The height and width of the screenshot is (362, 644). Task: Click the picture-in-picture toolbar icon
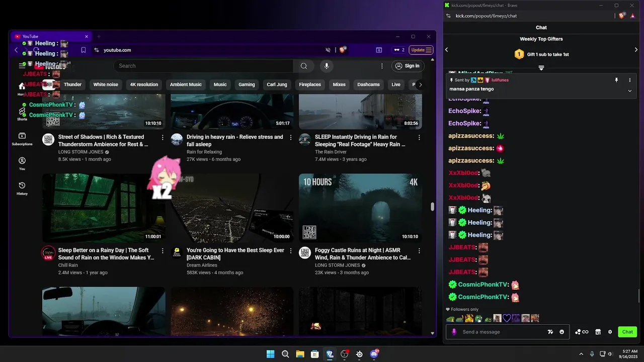pyautogui.click(x=379, y=50)
